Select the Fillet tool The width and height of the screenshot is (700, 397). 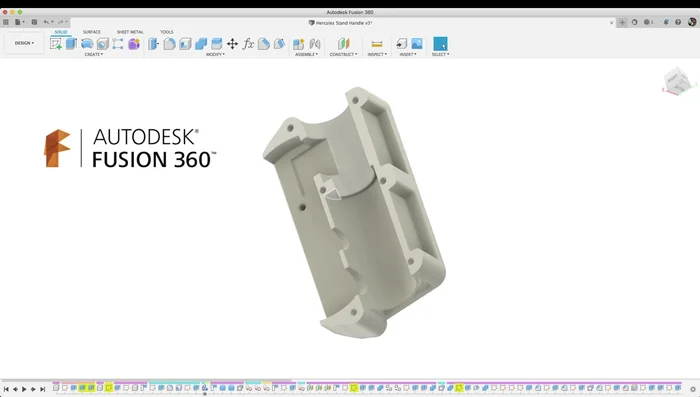point(169,44)
